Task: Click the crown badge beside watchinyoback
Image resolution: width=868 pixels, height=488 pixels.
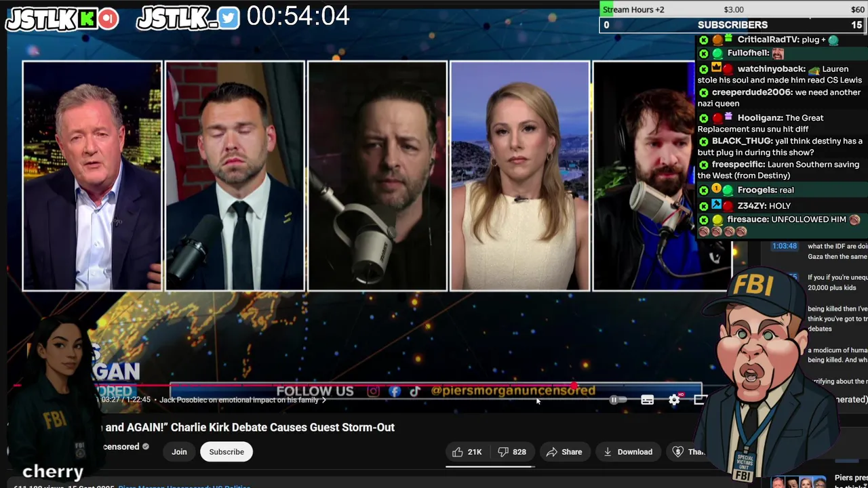Action: coord(716,68)
